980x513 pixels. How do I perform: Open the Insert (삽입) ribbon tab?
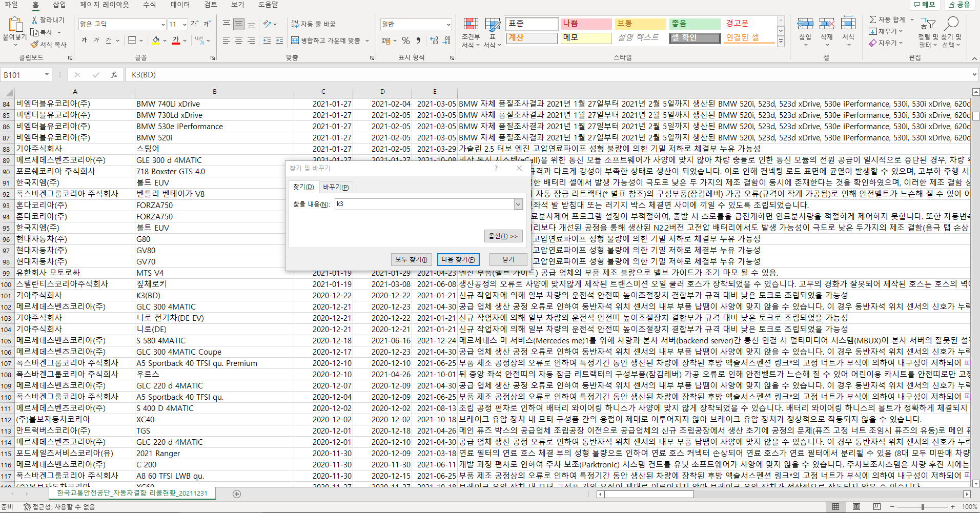[x=59, y=5]
